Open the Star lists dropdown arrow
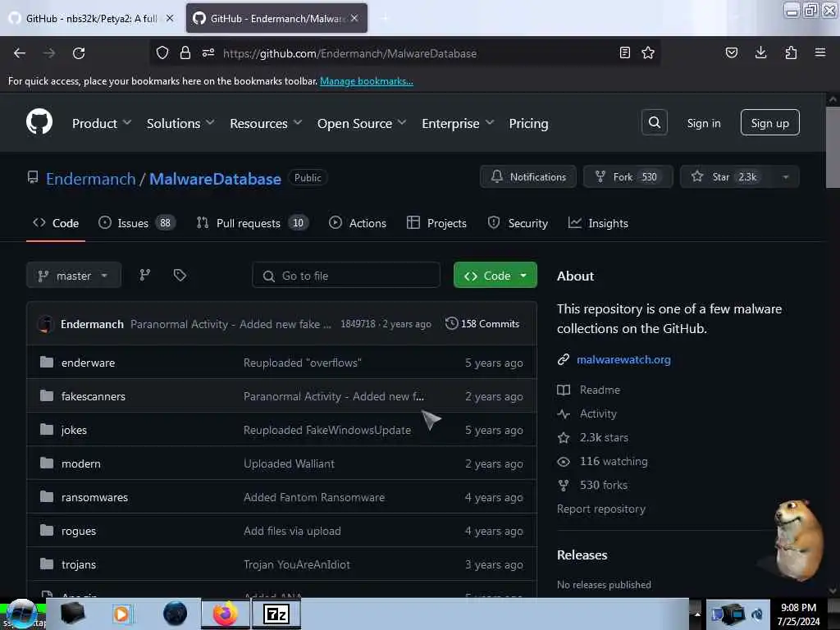This screenshot has height=630, width=840. [x=785, y=177]
